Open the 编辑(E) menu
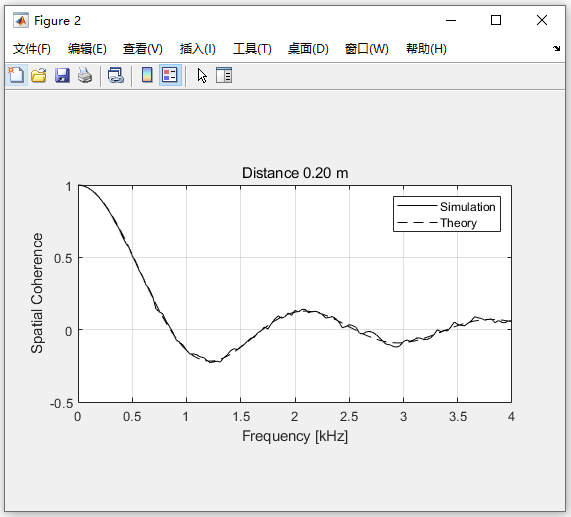 pyautogui.click(x=87, y=49)
